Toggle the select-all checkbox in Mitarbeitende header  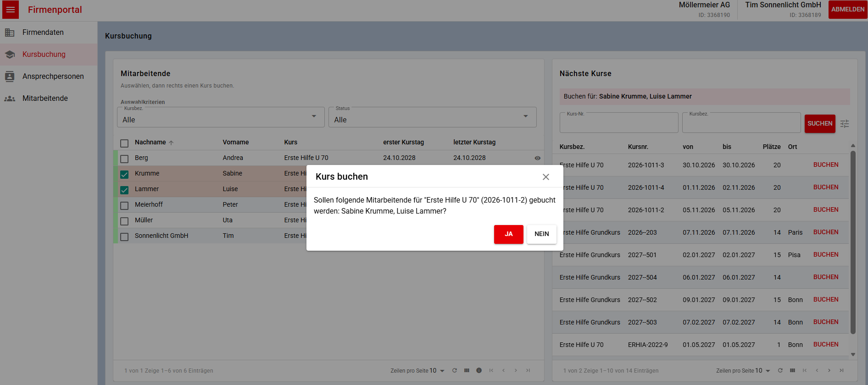tap(124, 143)
